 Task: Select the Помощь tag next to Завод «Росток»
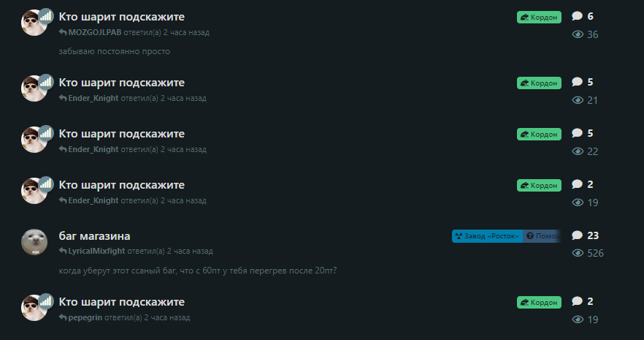coord(542,236)
